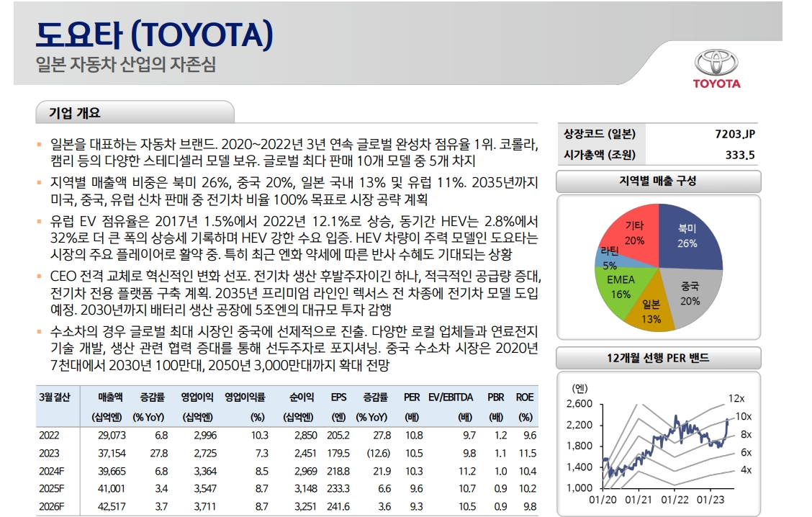Screen dimensions: 812x517
Task: Click the '6x' PER band label
Action: pos(746,452)
